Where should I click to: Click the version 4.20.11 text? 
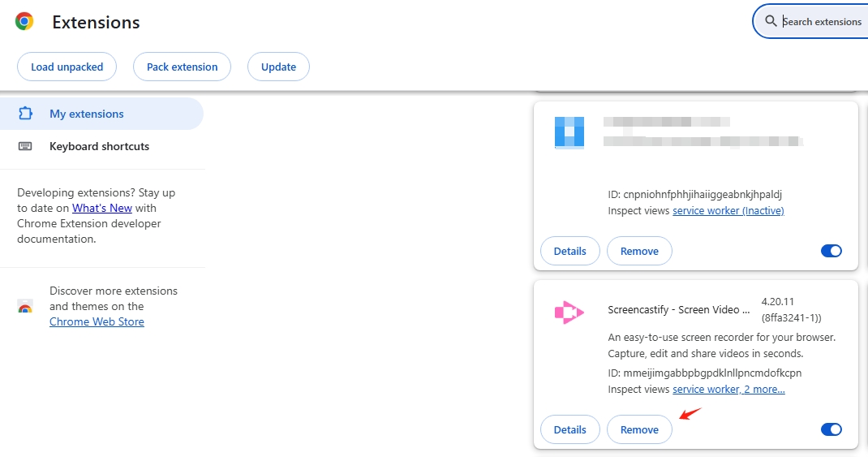(x=777, y=301)
